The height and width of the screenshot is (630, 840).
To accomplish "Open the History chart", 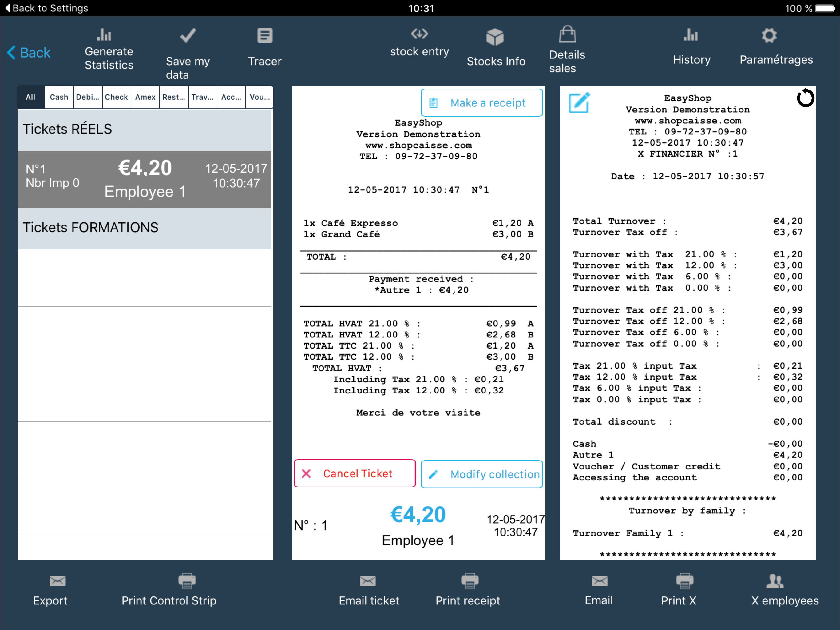I will 691,47.
